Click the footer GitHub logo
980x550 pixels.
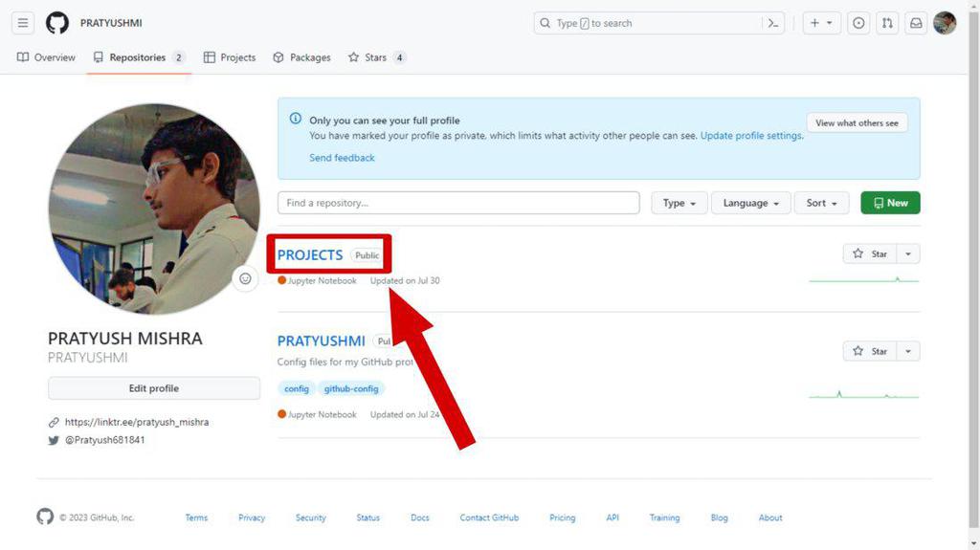pos(45,517)
